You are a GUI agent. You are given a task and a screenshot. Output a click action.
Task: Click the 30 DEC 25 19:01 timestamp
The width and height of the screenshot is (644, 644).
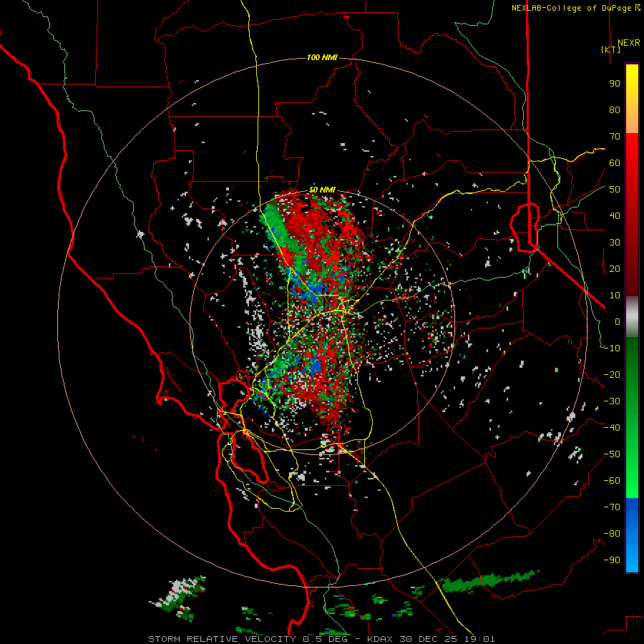coord(447,639)
